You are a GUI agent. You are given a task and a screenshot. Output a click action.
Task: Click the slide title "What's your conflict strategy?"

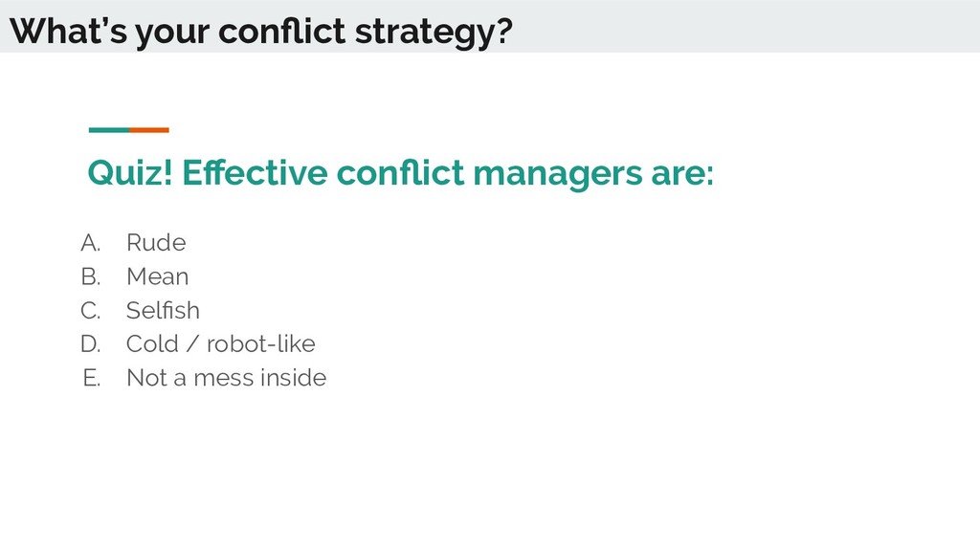260,32
